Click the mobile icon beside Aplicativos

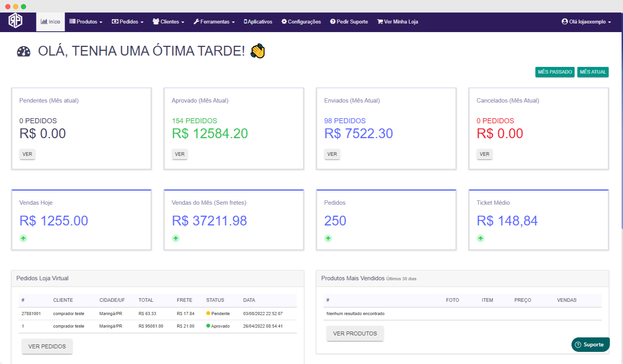(x=245, y=22)
